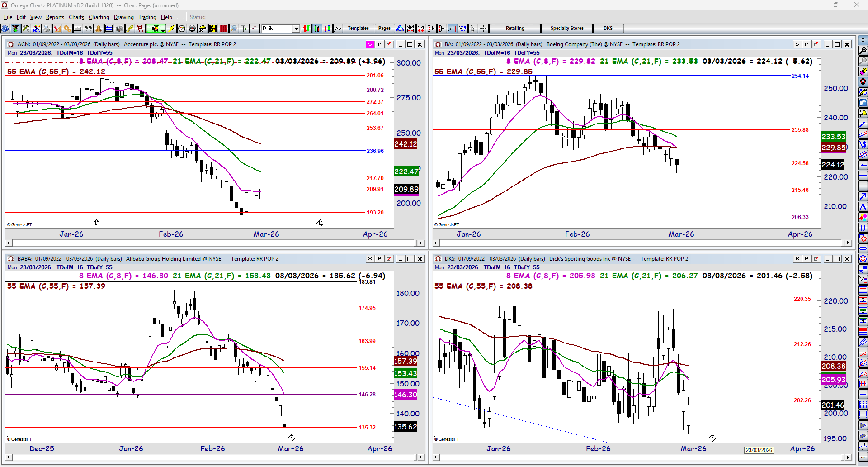Click the blue recycle refresh icon

(x=400, y=29)
